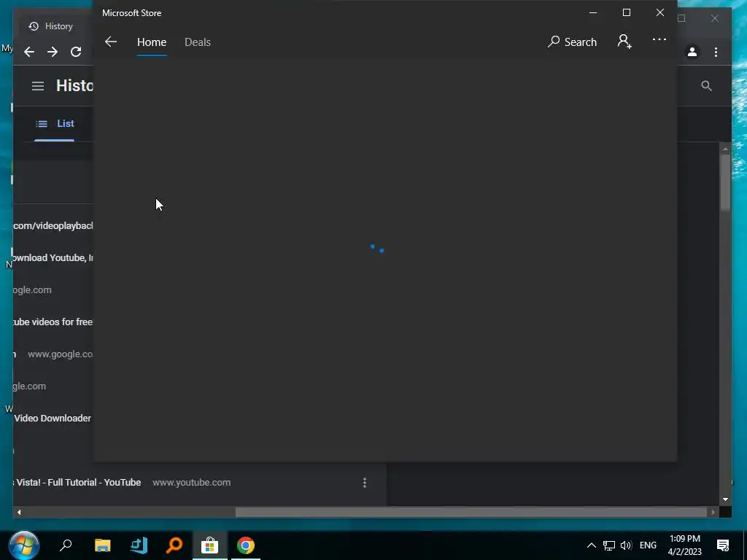Show hidden system tray icons
This screenshot has width=747, height=560.
pyautogui.click(x=591, y=545)
